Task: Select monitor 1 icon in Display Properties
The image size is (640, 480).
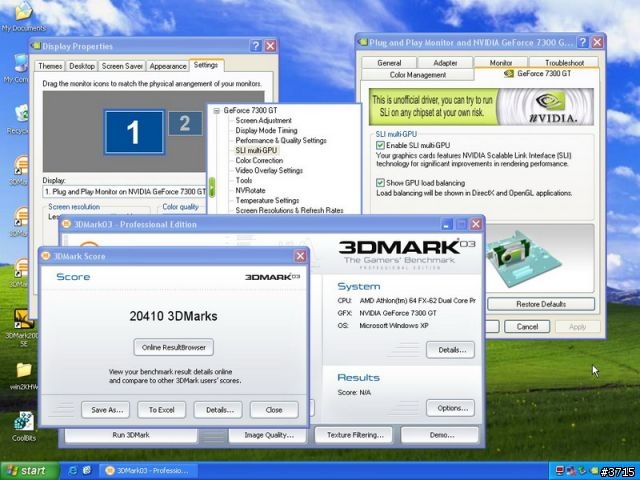Action: 134,132
